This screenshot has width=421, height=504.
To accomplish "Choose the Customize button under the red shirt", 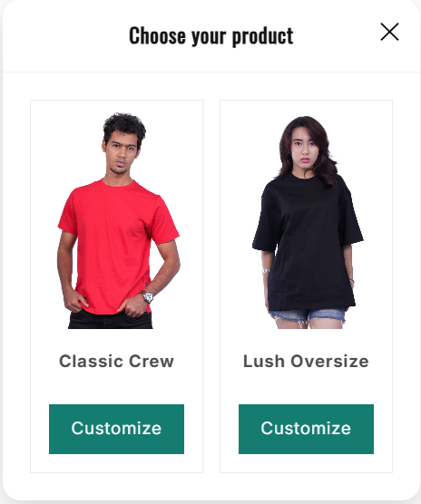I will pos(116,429).
